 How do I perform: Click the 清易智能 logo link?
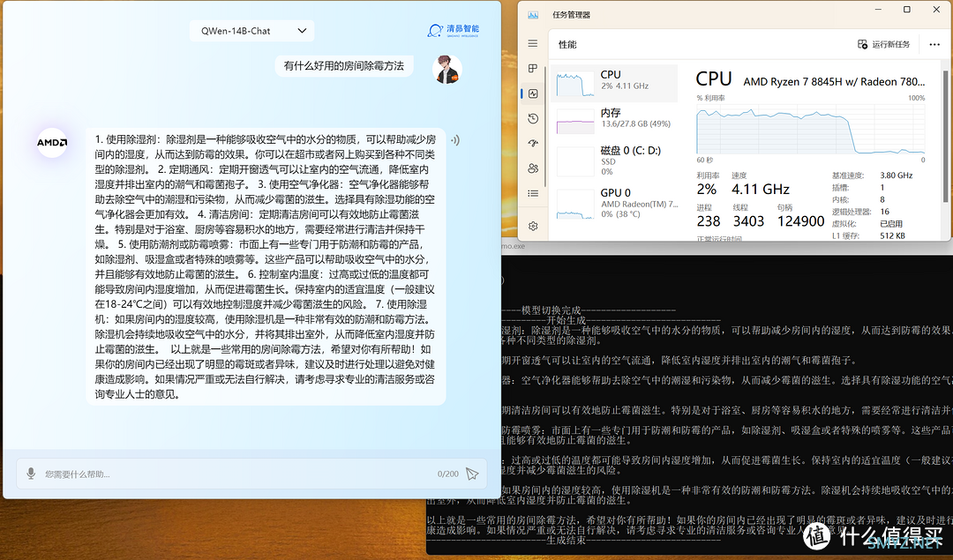[x=454, y=30]
